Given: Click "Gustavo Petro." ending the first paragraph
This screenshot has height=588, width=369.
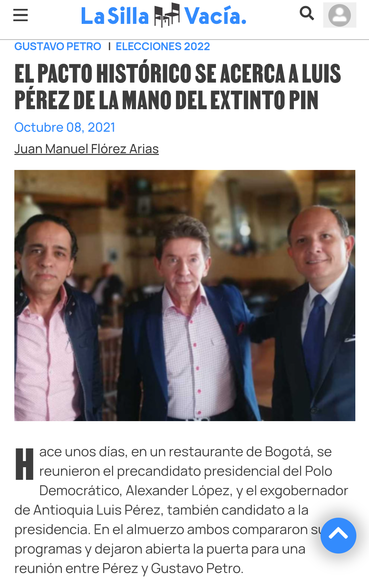Looking at the screenshot, I should coord(197,569).
